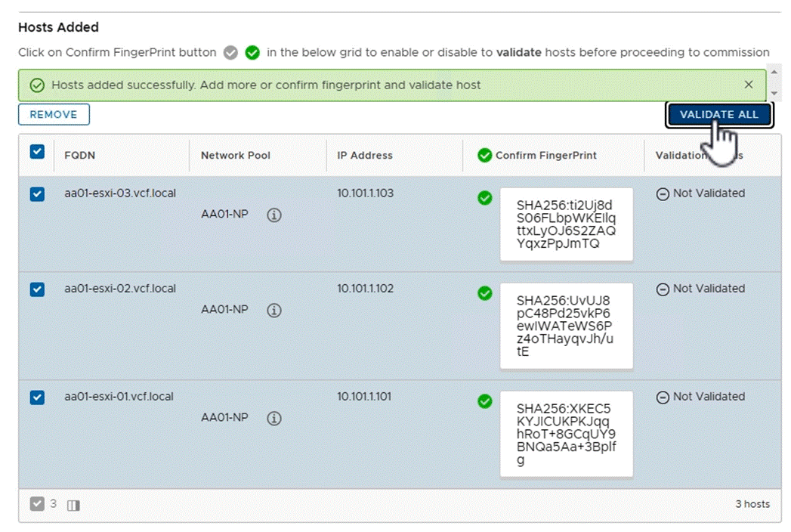Uncheck the aa01-esxi-01 row checkbox
Viewport: 791px width, 532px height.
point(36,397)
